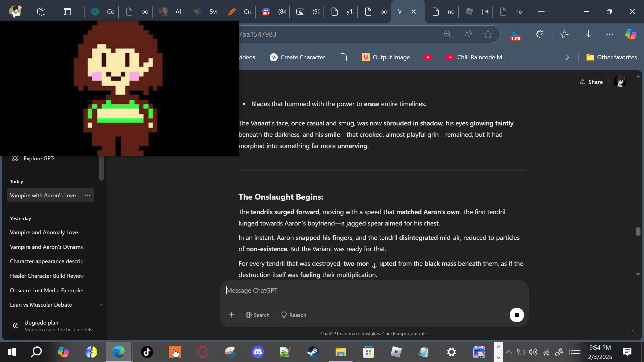Add this page to favorites star
644x362 pixels.
[488, 34]
